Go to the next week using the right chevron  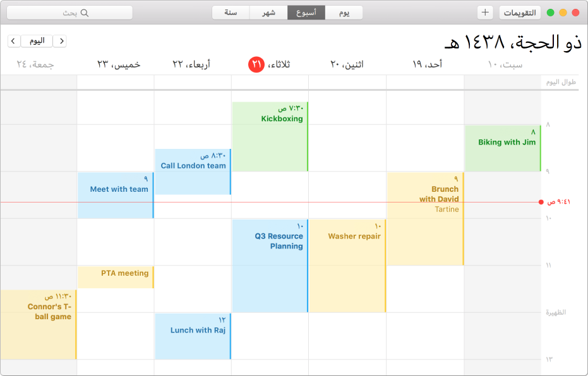point(61,41)
